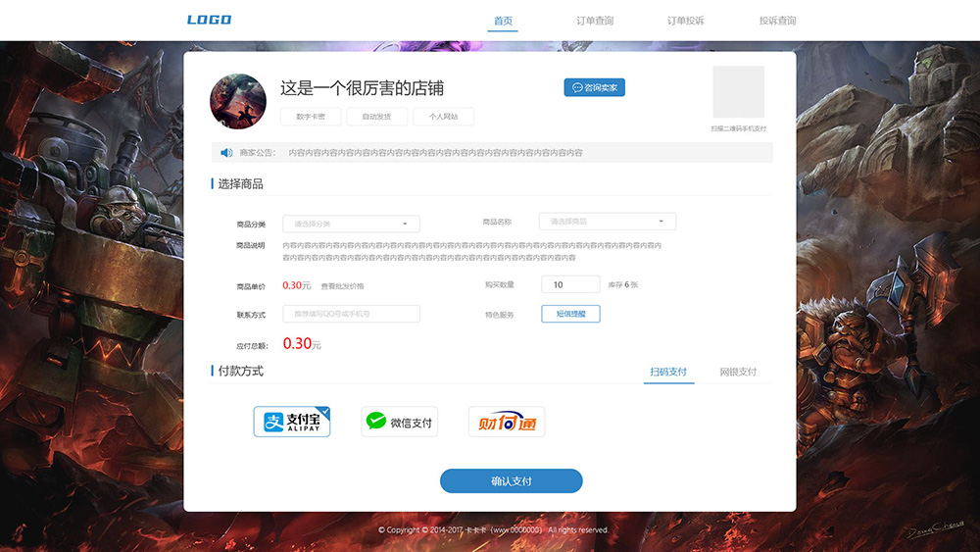Click the 查看批发价格 link
The width and height of the screenshot is (980, 552).
click(x=342, y=286)
